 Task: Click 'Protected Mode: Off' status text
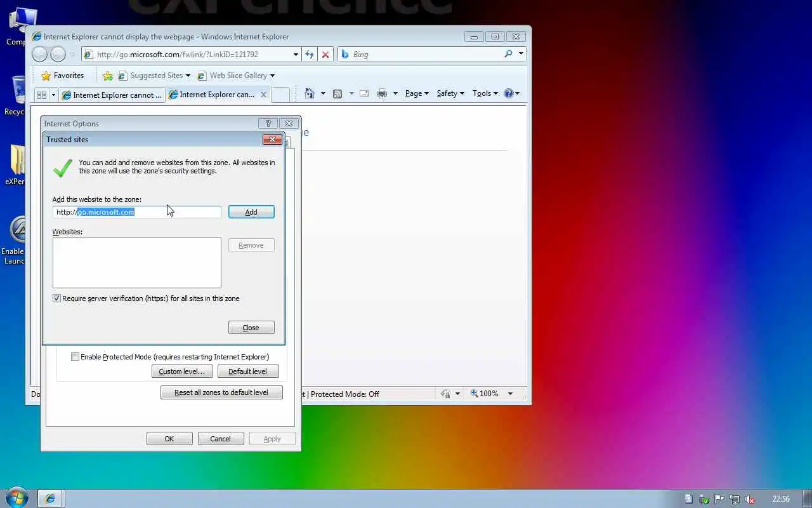click(345, 394)
